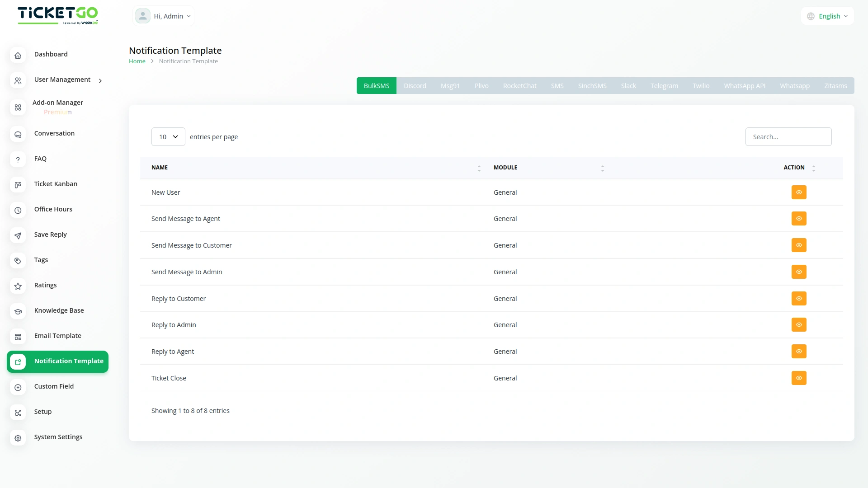The width and height of the screenshot is (868, 488).
Task: Click the Home breadcrumb link
Action: pos(137,61)
